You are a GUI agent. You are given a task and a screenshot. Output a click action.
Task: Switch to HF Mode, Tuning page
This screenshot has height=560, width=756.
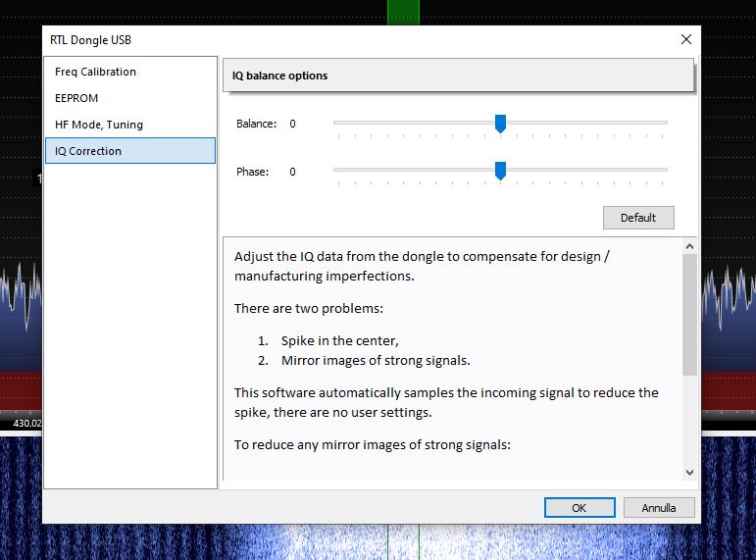point(98,125)
